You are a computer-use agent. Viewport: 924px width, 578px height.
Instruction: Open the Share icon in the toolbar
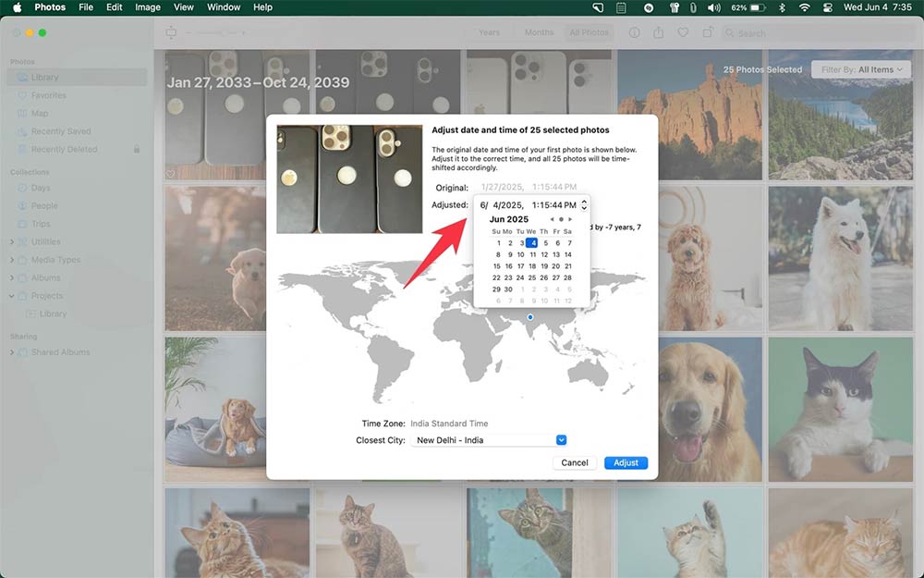658,31
